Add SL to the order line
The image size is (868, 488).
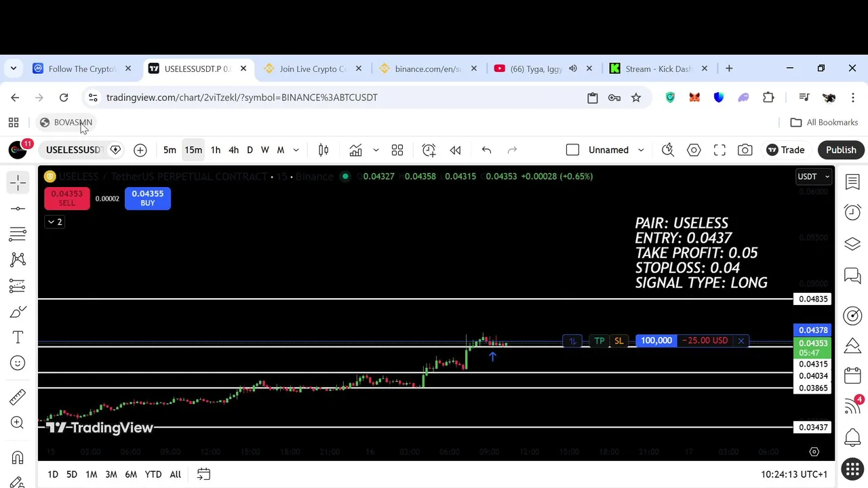tap(618, 341)
